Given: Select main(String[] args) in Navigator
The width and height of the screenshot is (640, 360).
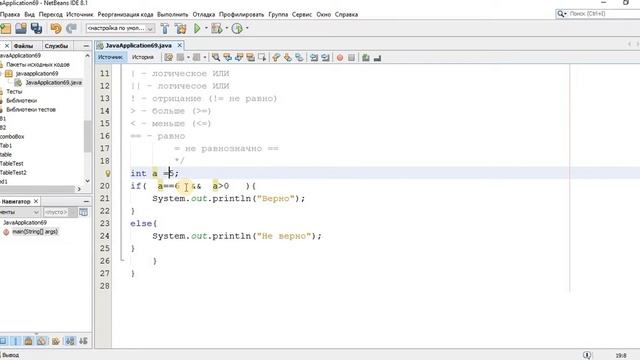Looking at the screenshot, I should (x=35, y=231).
